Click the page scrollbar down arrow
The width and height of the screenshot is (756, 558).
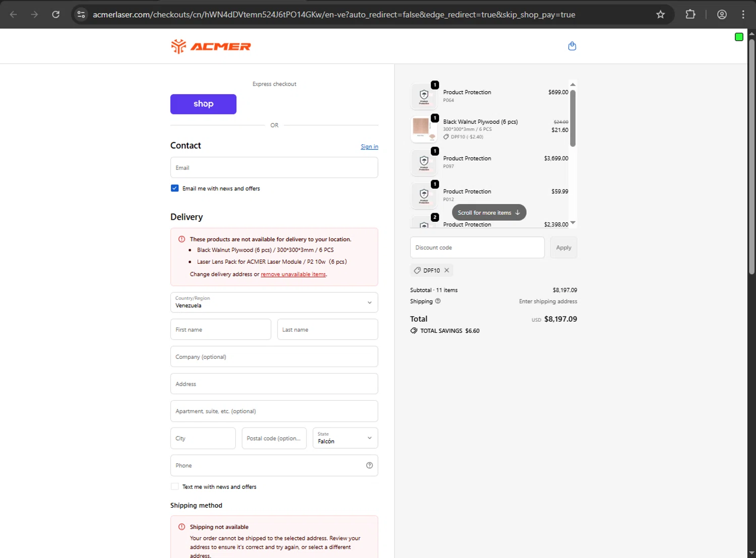tap(751, 553)
